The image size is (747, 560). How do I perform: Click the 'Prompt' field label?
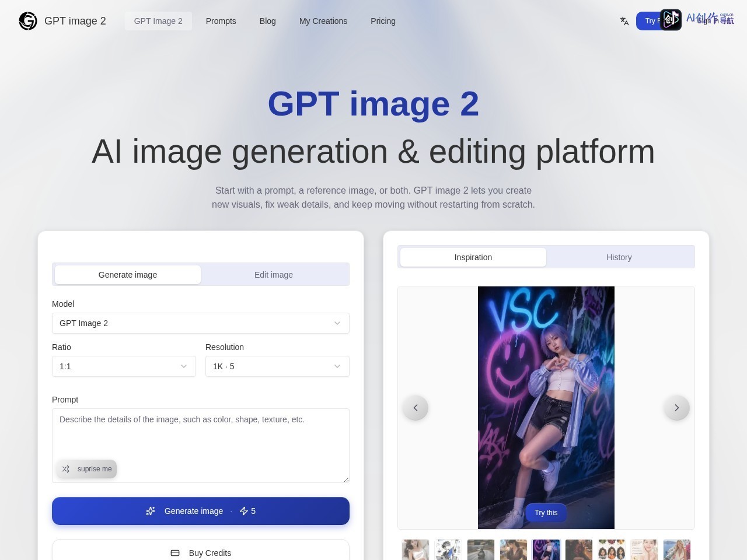tap(65, 400)
